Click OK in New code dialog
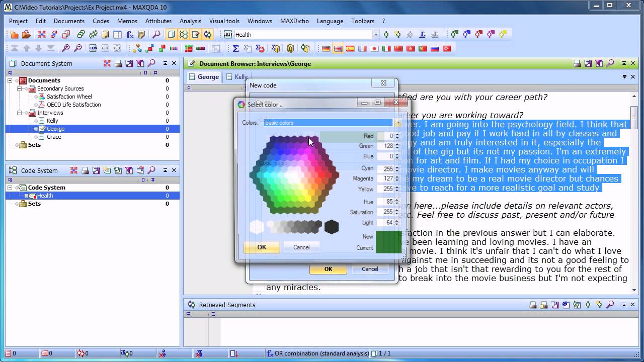644x362 pixels. pos(328,269)
